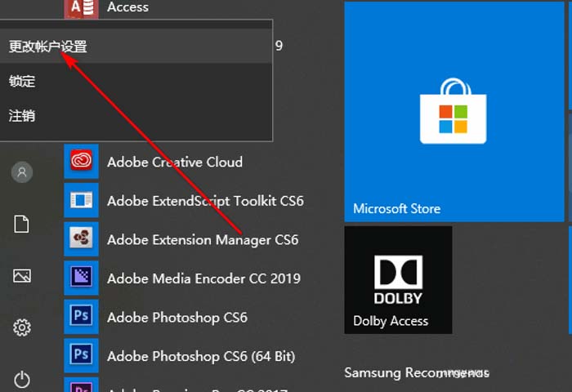The image size is (572, 392).
Task: Open Adobe Media Encoder CC 2019 icon
Action: point(81,278)
